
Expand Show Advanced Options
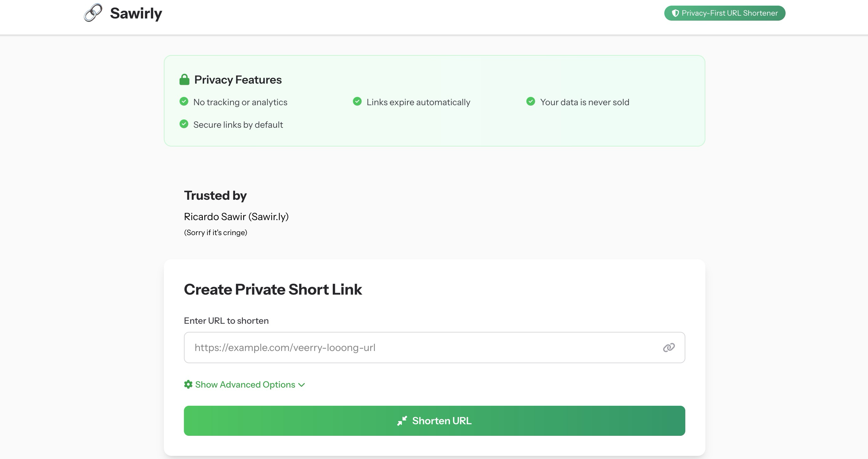point(245,384)
